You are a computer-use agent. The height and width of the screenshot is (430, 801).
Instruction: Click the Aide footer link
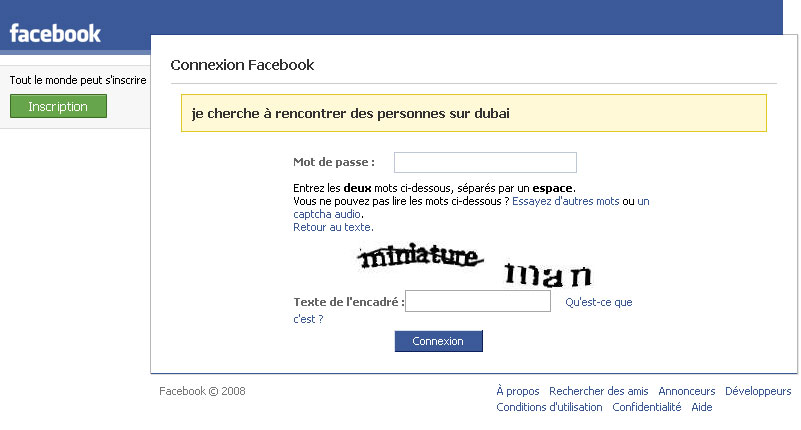(x=702, y=407)
